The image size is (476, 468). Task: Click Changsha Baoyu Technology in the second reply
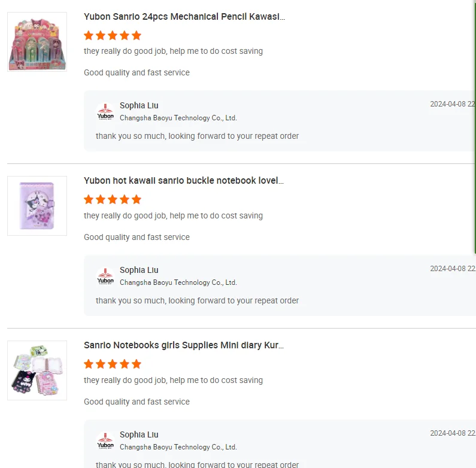178,282
